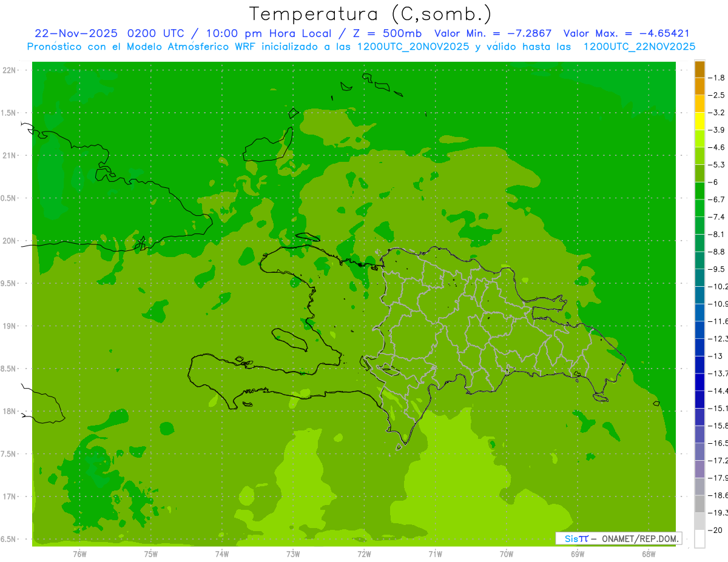This screenshot has width=728, height=562.
Task: Click the '22N' latitude label
Action: (x=10, y=70)
